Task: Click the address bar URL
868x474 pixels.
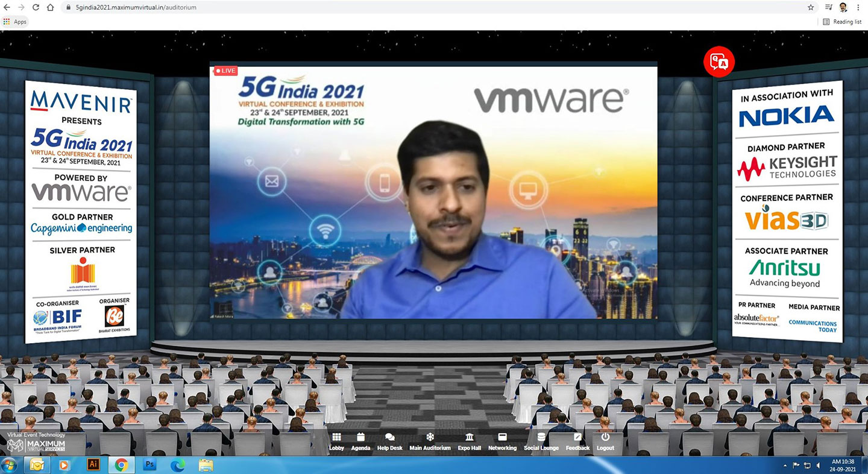Action: (x=136, y=8)
